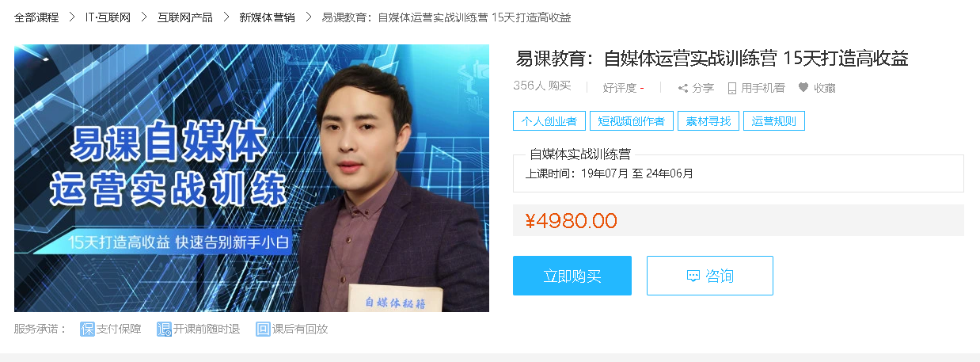Image resolution: width=980 pixels, height=362 pixels.
Task: Click the share (分享) icon
Action: pos(683,88)
